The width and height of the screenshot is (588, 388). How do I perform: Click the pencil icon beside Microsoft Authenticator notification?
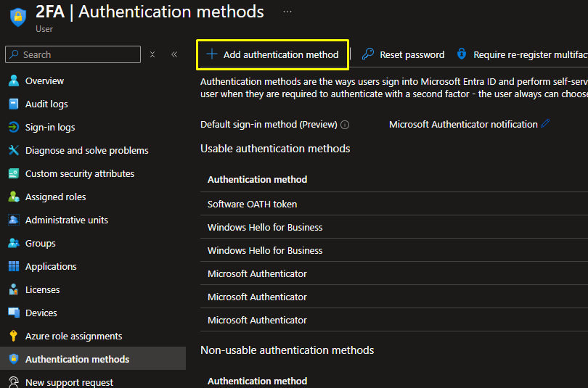(x=546, y=124)
